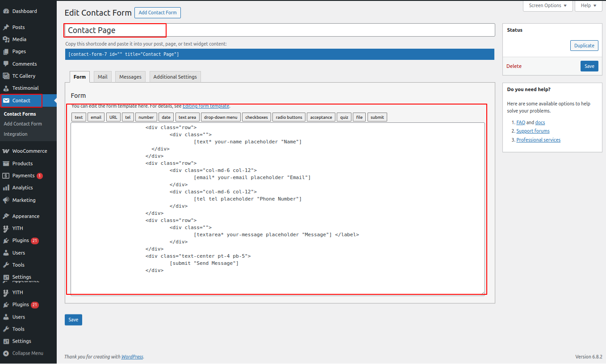This screenshot has width=606, height=364.
Task: Insert a file form-tag
Action: (x=359, y=117)
